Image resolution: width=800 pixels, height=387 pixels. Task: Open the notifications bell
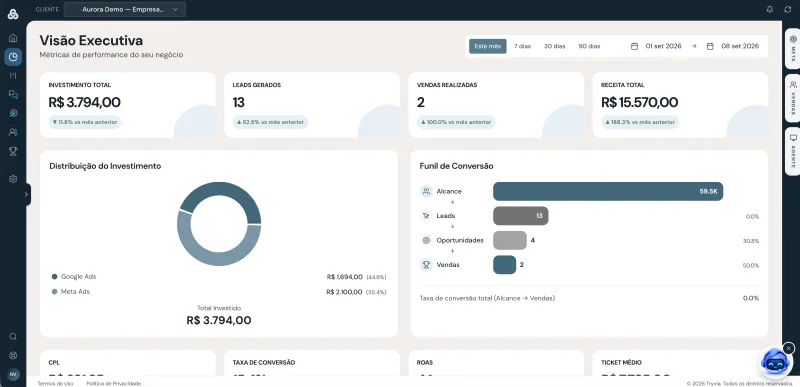coord(770,9)
